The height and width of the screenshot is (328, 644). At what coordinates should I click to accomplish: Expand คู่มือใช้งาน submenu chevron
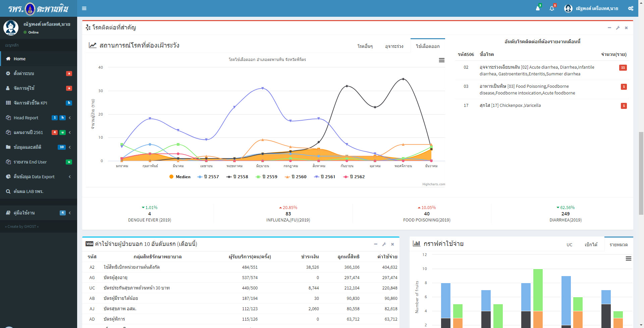click(x=70, y=213)
